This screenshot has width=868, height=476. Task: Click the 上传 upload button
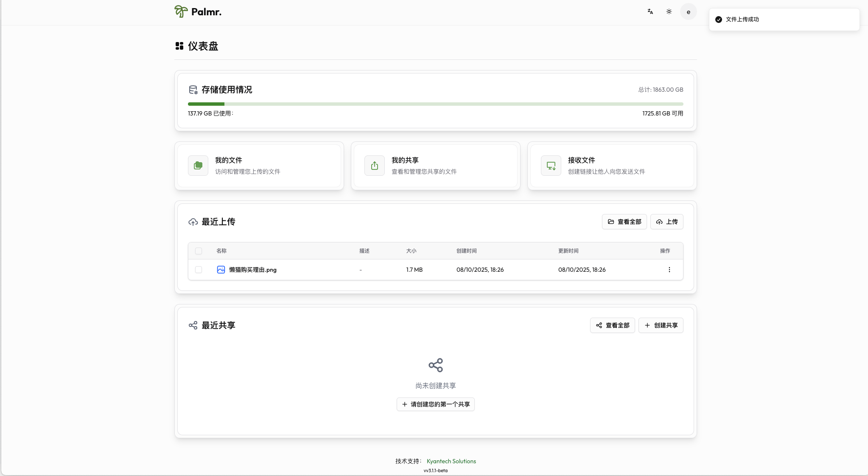point(666,222)
